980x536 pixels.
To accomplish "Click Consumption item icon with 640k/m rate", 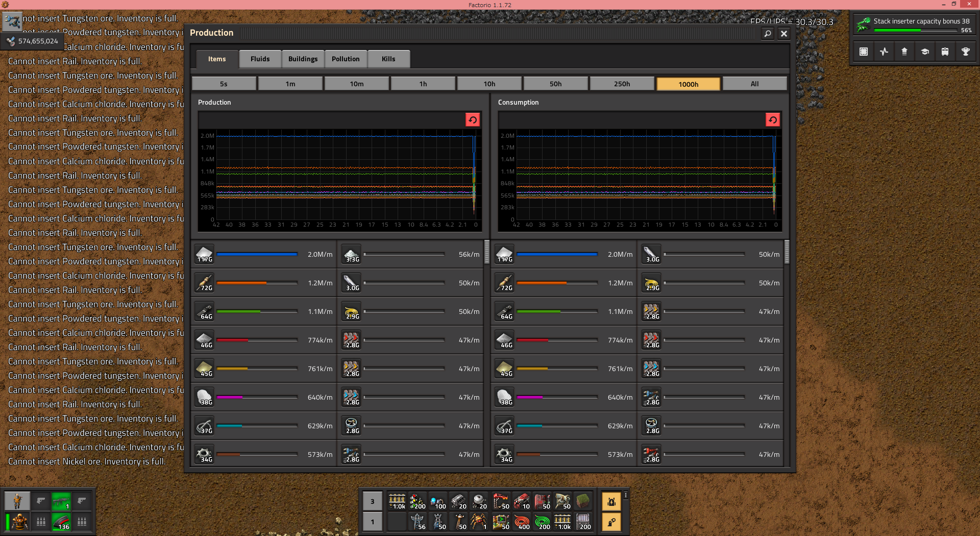I will pyautogui.click(x=504, y=397).
